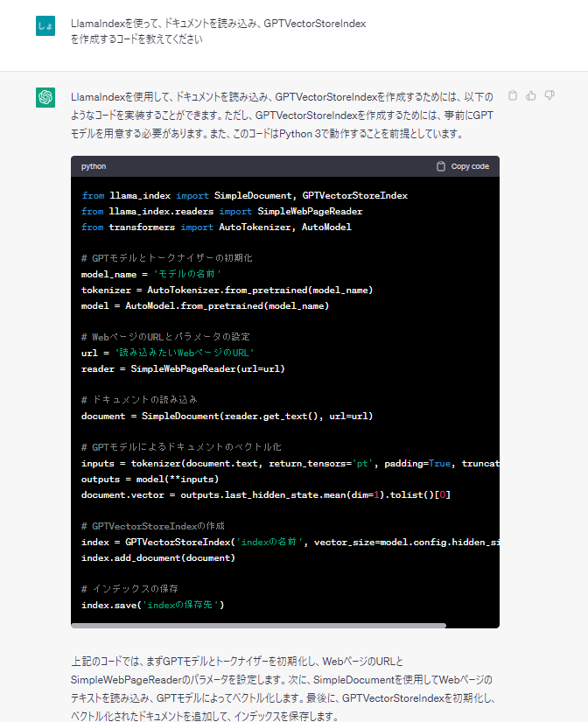Click the python language label
Viewport: 588px width, 722px height.
click(x=94, y=166)
